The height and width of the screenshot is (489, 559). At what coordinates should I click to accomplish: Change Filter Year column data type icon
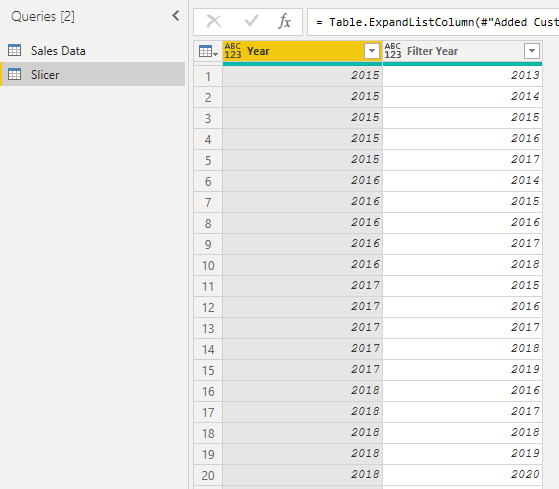(x=393, y=51)
